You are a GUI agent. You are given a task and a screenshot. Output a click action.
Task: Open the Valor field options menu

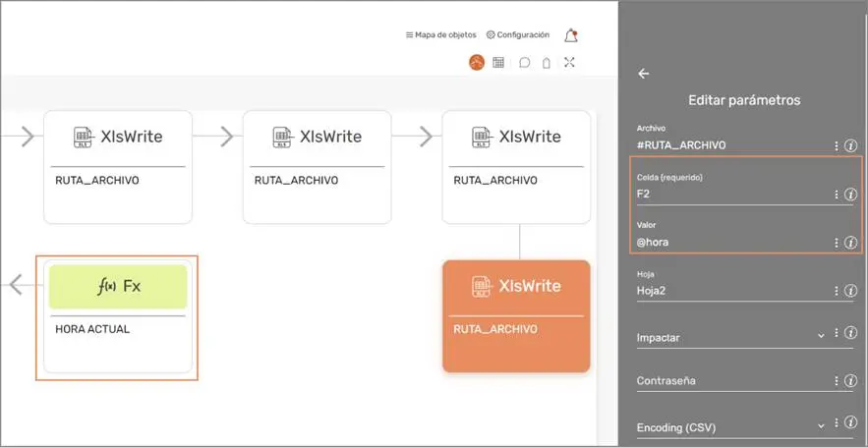click(837, 243)
